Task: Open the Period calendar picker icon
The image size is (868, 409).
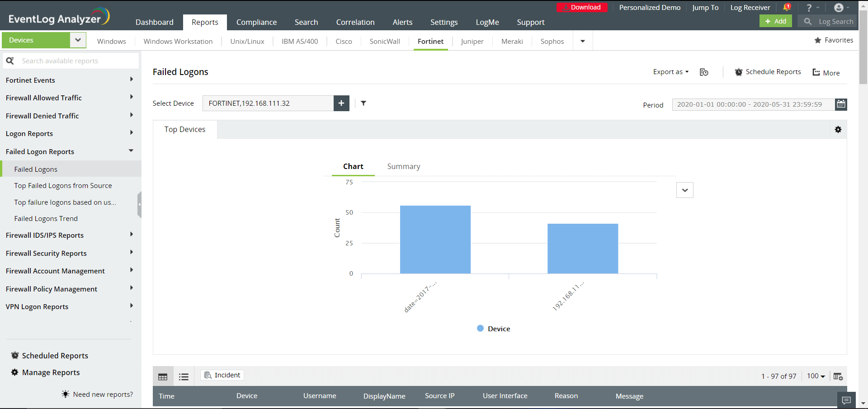Action: coord(841,104)
